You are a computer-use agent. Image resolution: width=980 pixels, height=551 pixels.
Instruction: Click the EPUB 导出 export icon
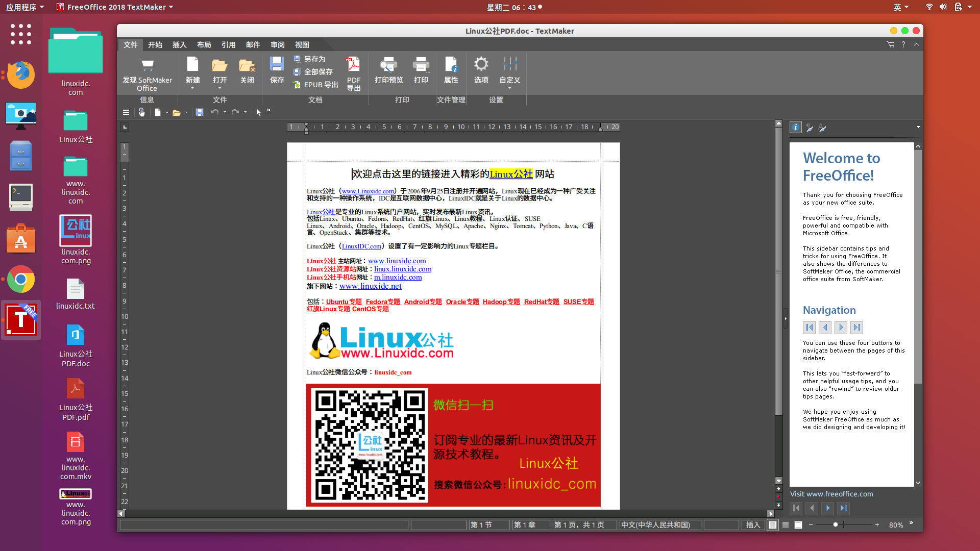297,85
